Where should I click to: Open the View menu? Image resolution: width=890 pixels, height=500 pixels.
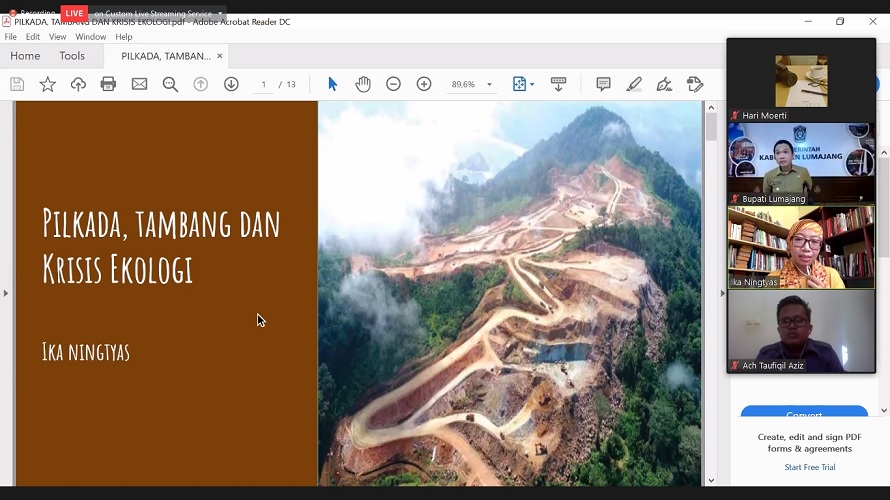tap(58, 37)
